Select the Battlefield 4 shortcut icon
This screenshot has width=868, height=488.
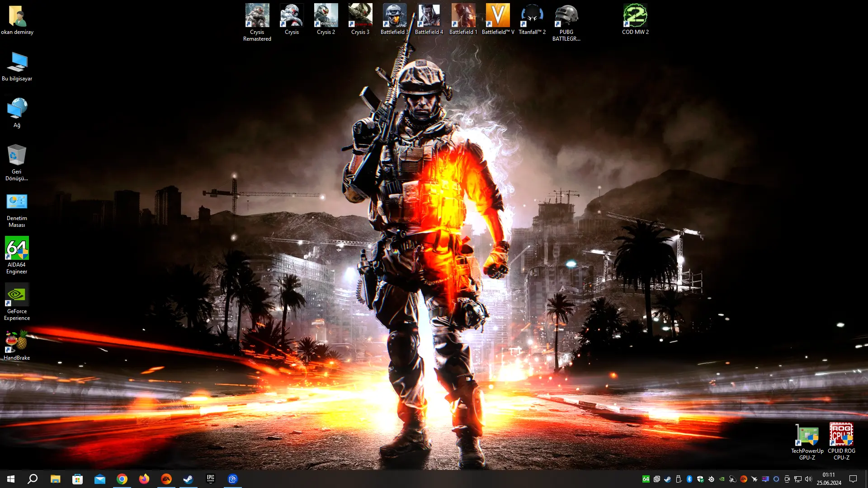point(429,19)
